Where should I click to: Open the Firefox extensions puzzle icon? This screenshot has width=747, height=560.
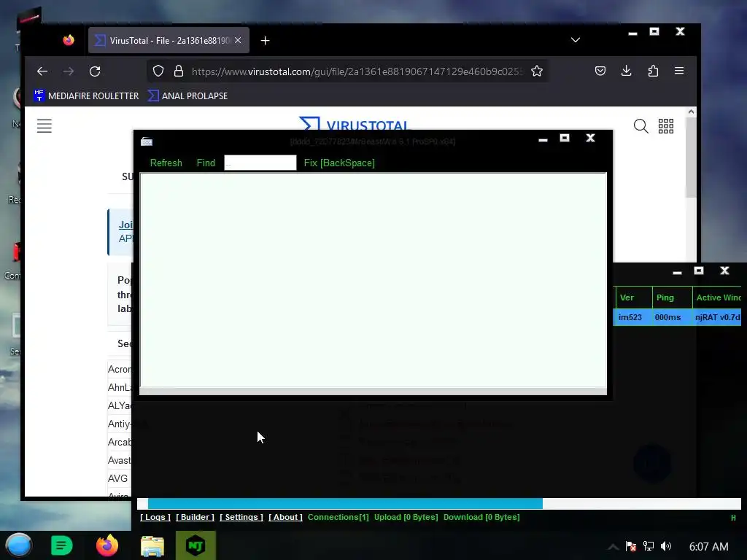click(x=653, y=71)
